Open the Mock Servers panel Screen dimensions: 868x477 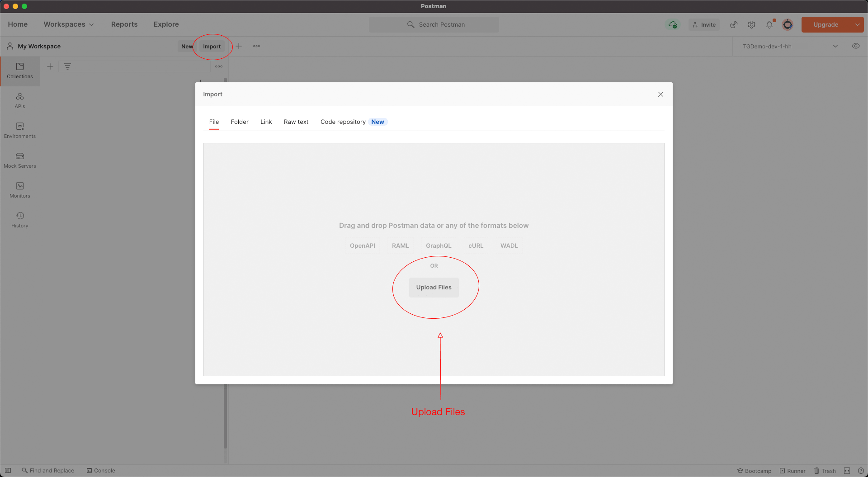pyautogui.click(x=20, y=160)
